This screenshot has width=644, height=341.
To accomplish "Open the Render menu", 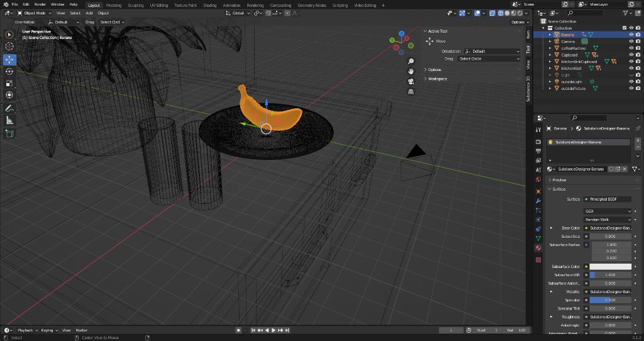I will click(x=40, y=4).
